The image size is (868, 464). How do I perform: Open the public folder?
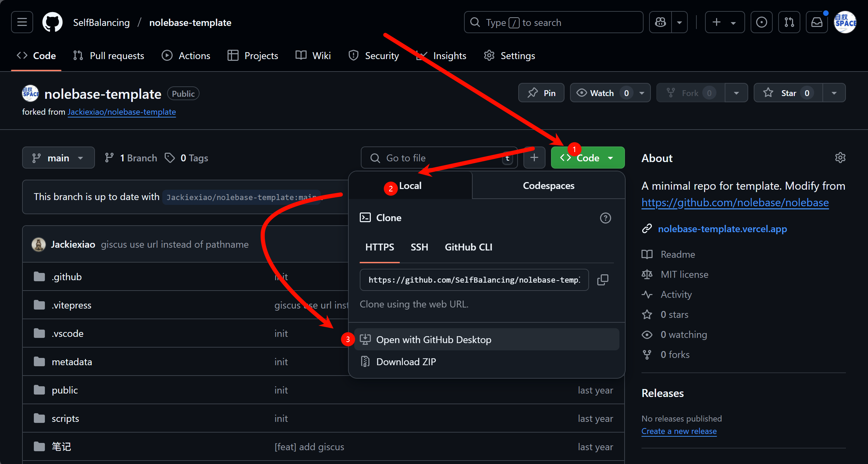click(x=65, y=390)
